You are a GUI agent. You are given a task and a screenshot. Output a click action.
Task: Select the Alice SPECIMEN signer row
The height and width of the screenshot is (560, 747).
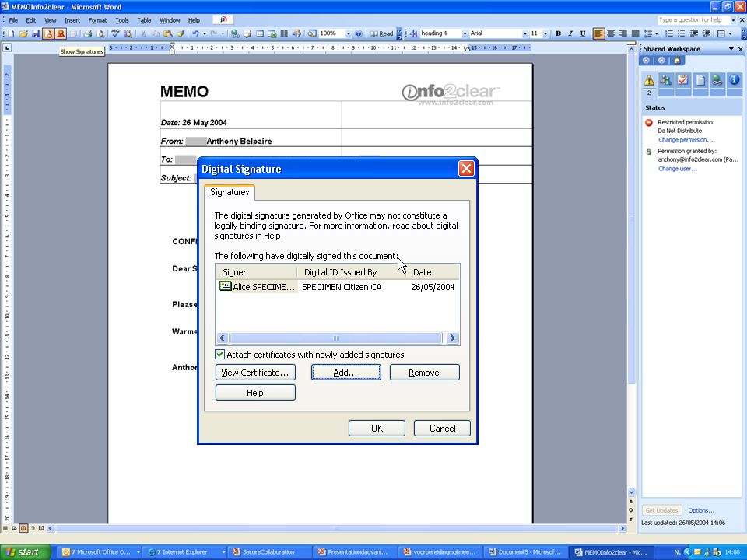pyautogui.click(x=337, y=287)
